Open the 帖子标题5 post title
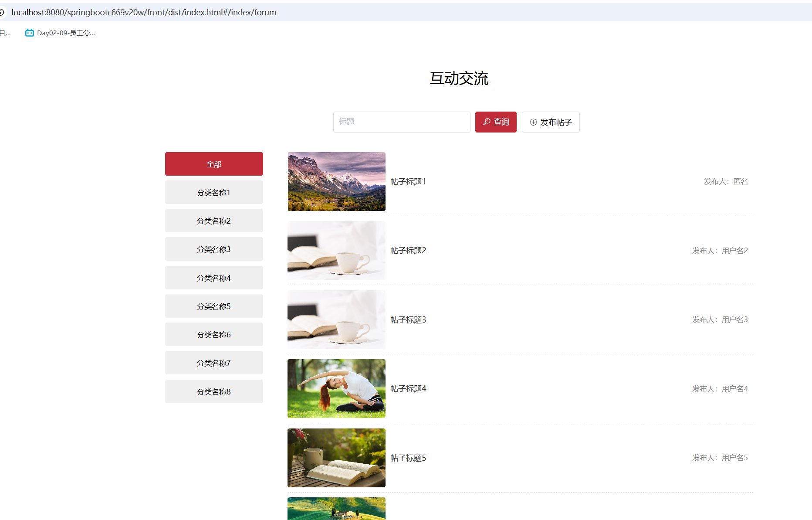 point(408,458)
